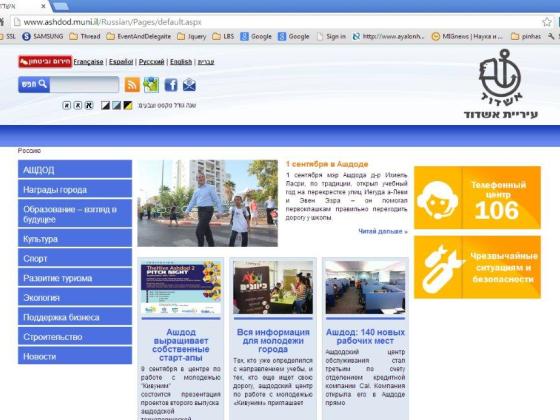Bookmark page with the star icon
This screenshot has width=560, height=420.
546,22
